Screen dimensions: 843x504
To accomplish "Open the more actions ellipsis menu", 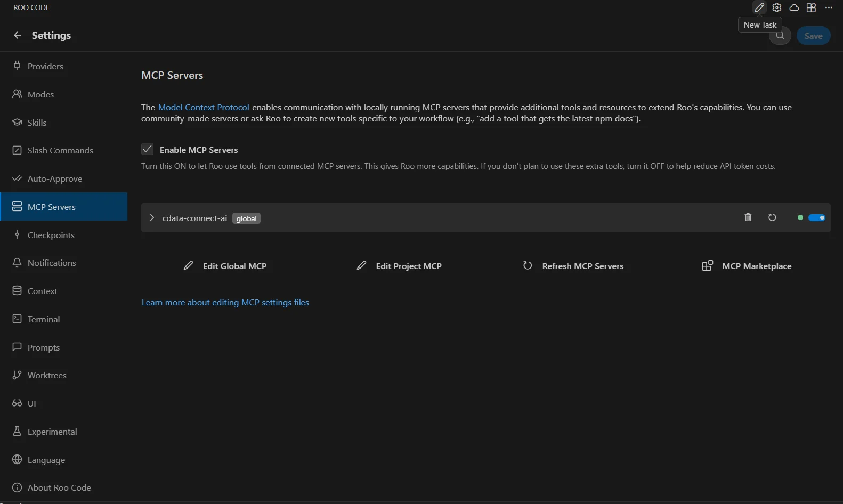I will coord(829,7).
